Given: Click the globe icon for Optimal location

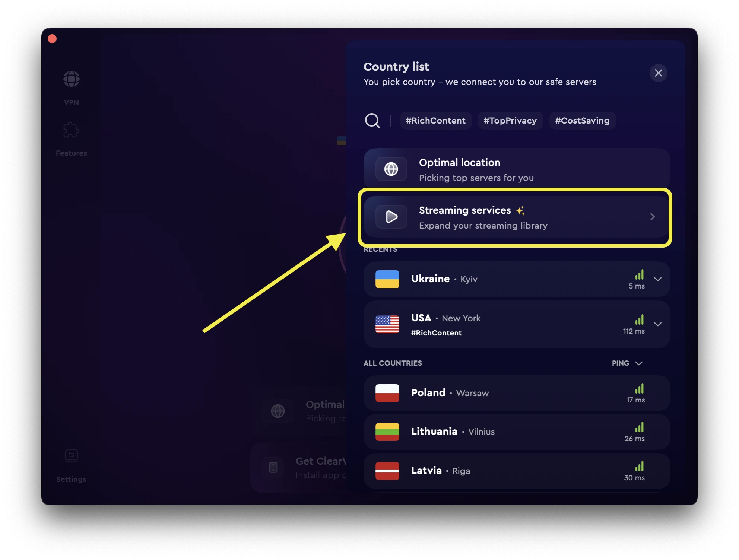Looking at the screenshot, I should [x=391, y=169].
